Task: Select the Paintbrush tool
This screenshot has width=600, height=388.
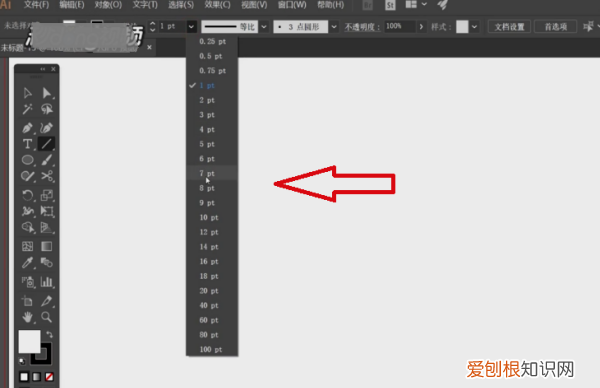Action: click(47, 160)
